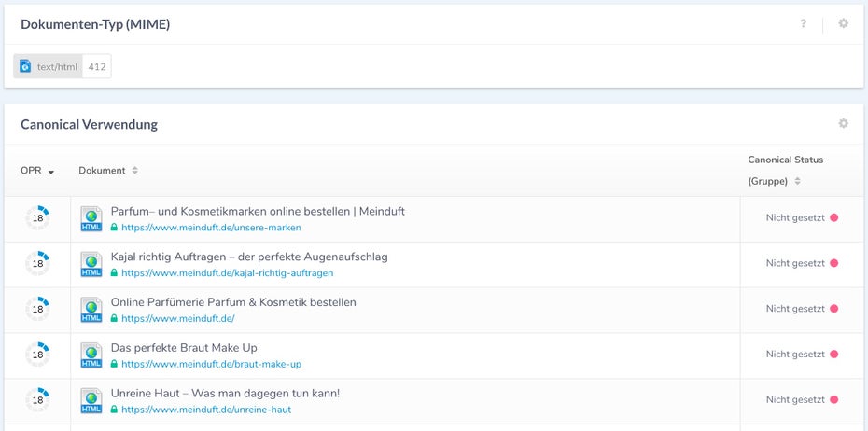
Task: Click HTML document icon for Parfum– und Kosmetikmarken row
Action: pyautogui.click(x=91, y=218)
